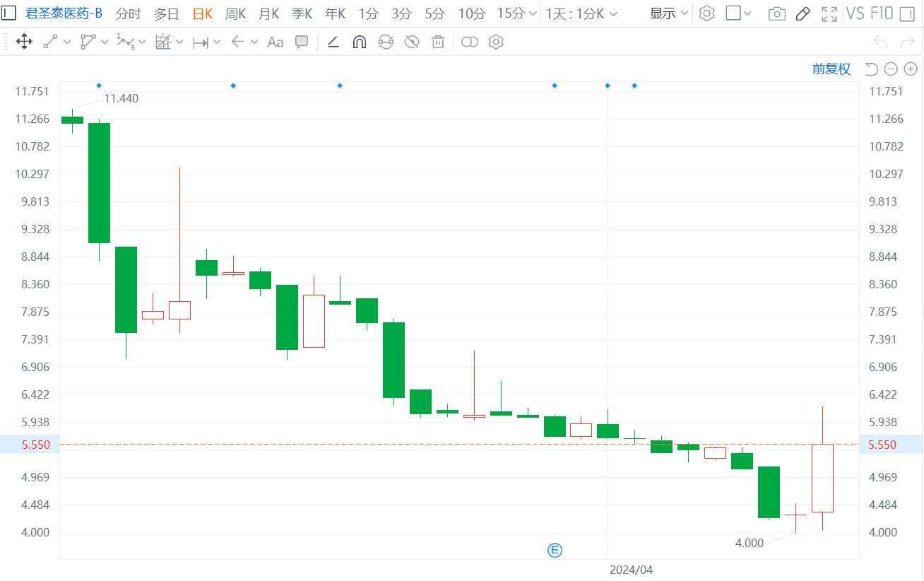
Task: Select the crosshair move tool
Action: [24, 42]
